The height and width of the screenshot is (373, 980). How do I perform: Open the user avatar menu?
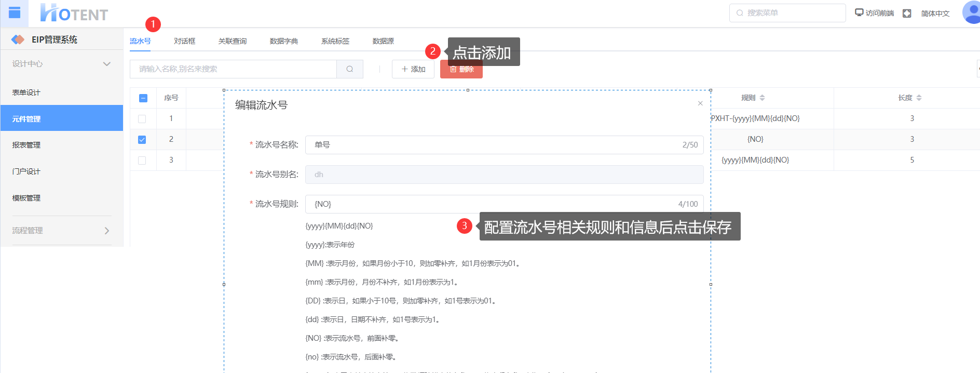(971, 12)
